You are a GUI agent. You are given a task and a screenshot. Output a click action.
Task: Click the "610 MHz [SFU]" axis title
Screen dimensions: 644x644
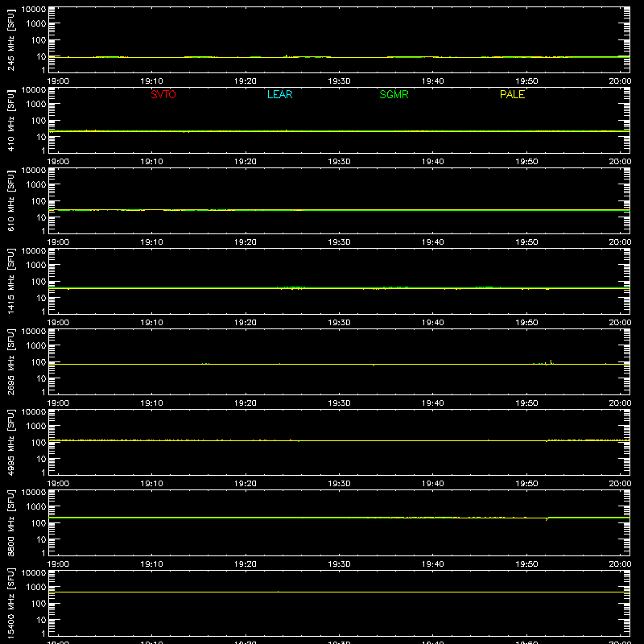click(10, 200)
